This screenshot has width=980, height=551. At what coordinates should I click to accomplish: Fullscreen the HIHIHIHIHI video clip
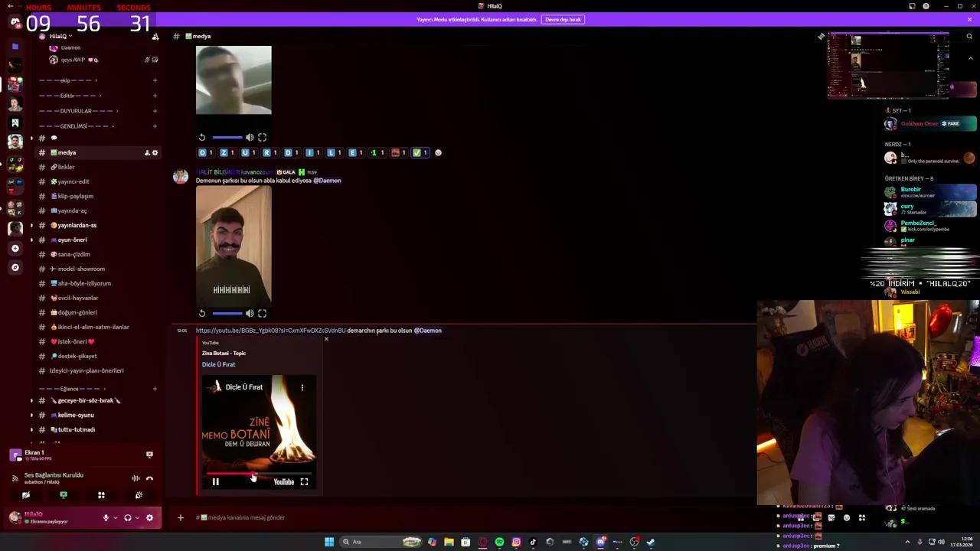[x=262, y=313]
